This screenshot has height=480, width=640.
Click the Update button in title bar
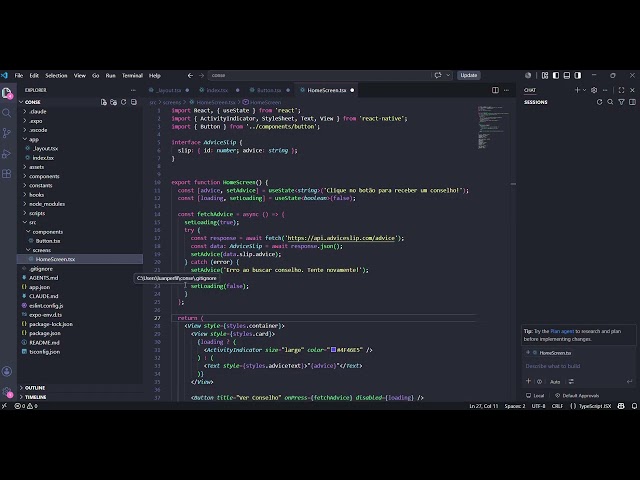469,76
